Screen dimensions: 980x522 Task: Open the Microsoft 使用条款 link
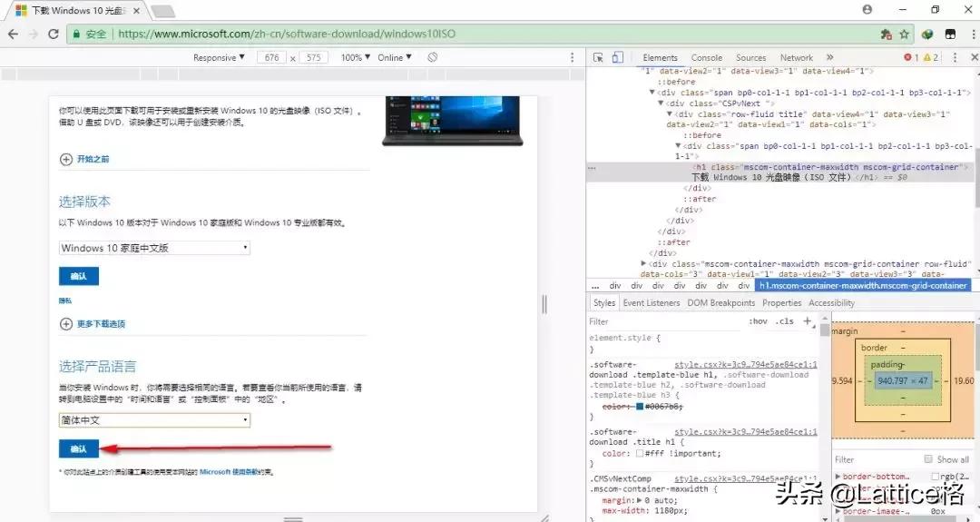(x=227, y=472)
